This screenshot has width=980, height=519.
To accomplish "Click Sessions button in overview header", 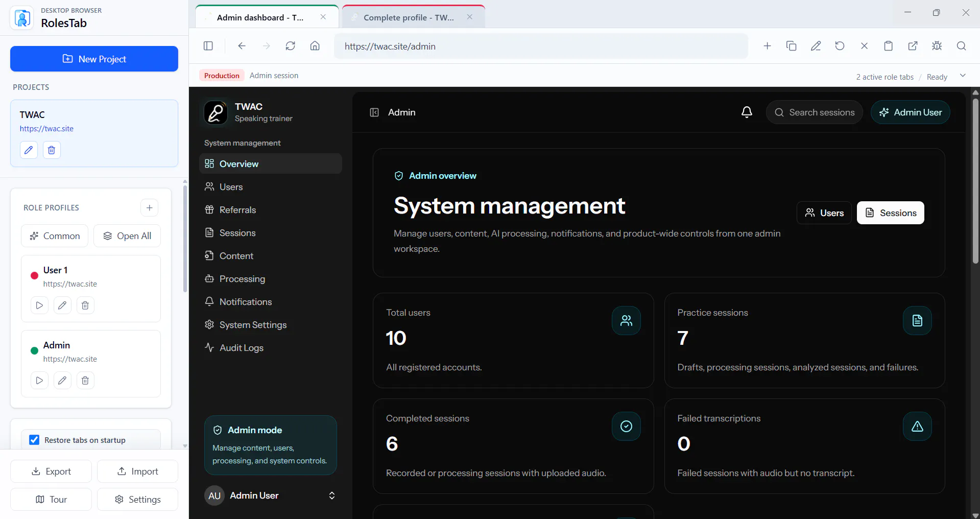I will coord(891,213).
